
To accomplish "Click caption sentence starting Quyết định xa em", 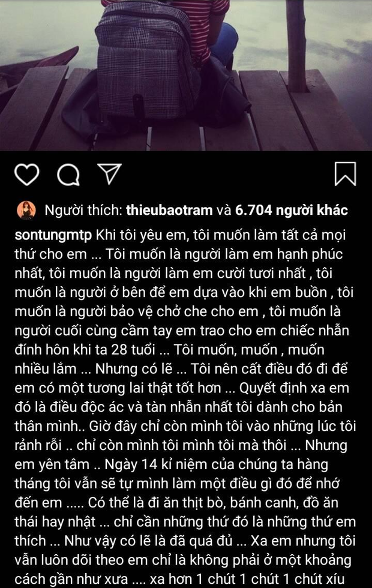I will [294, 388].
